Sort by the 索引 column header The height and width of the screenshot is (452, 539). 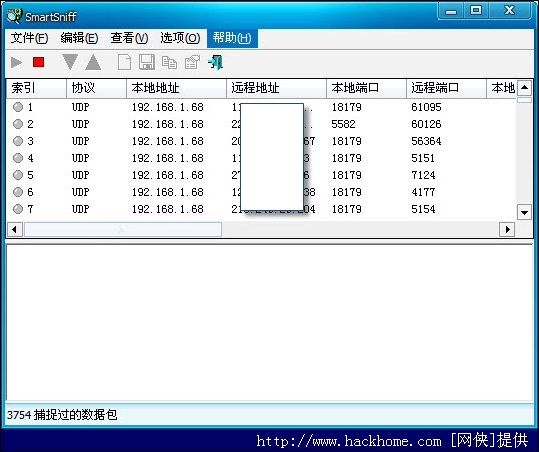pyautogui.click(x=36, y=88)
